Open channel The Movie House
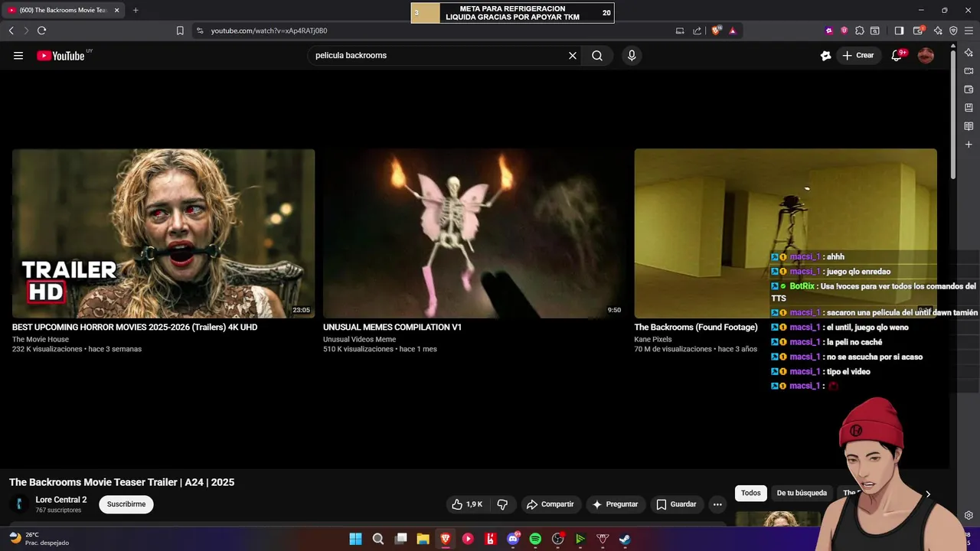The width and height of the screenshot is (980, 551). [x=41, y=340]
